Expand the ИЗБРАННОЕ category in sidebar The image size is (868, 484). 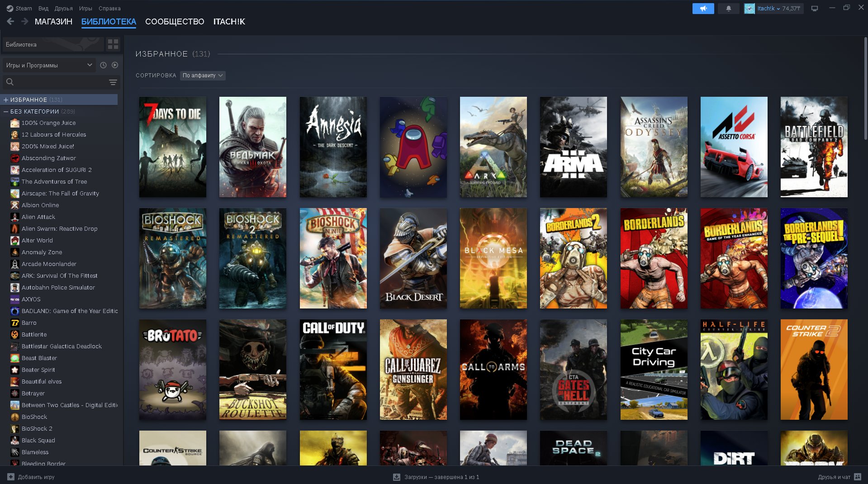pos(6,100)
